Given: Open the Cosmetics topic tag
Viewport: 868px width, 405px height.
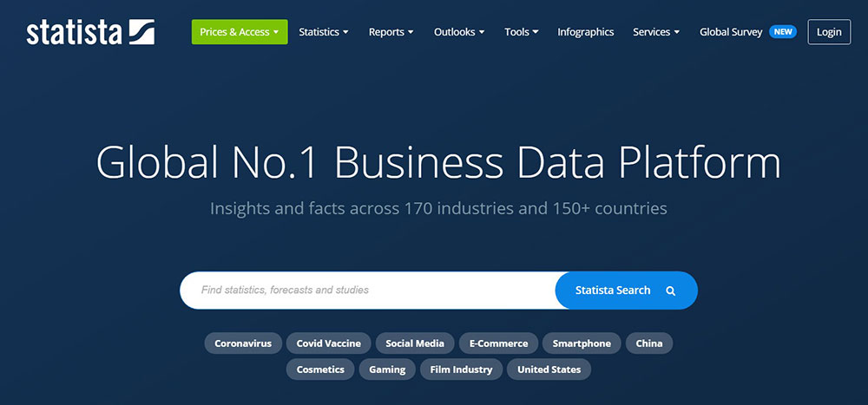Looking at the screenshot, I should 320,369.
